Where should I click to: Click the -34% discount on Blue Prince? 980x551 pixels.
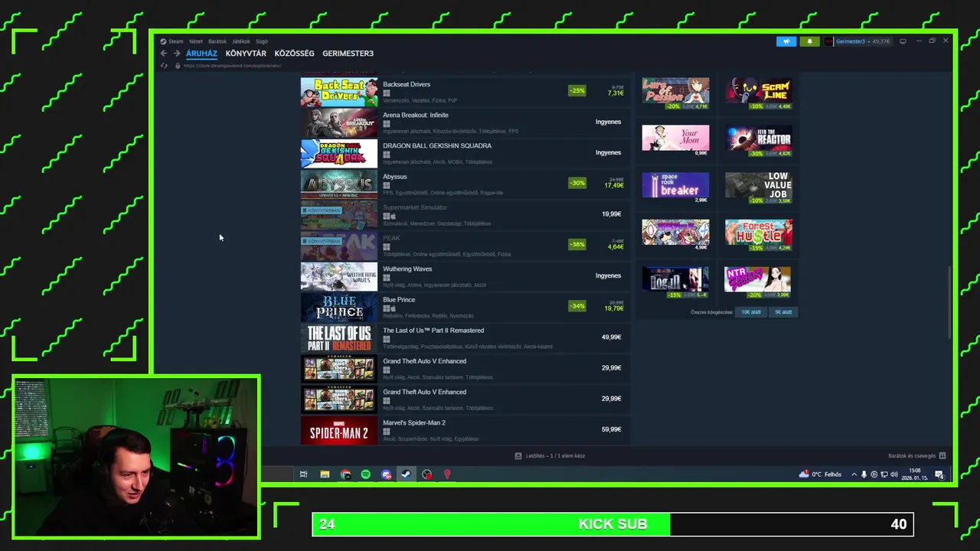[577, 306]
